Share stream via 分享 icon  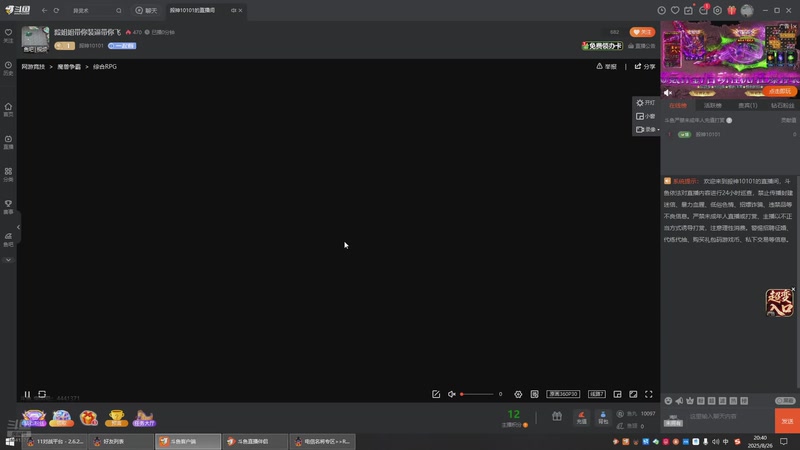click(x=645, y=66)
